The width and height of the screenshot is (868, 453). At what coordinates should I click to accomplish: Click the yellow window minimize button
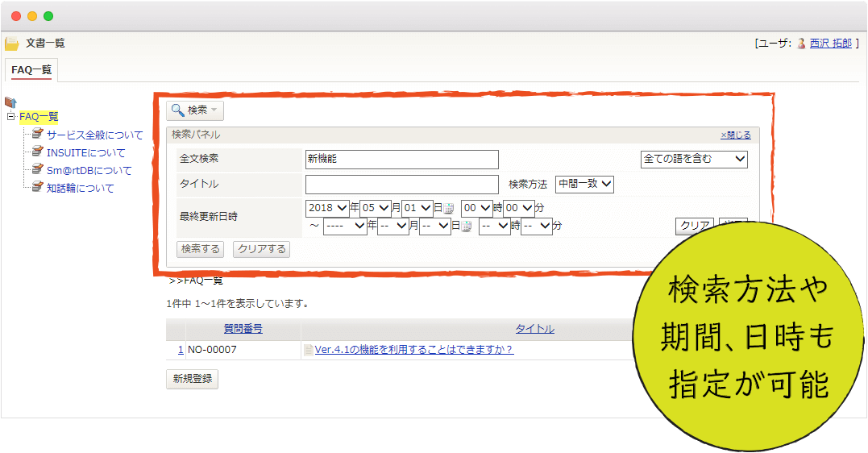click(x=32, y=16)
